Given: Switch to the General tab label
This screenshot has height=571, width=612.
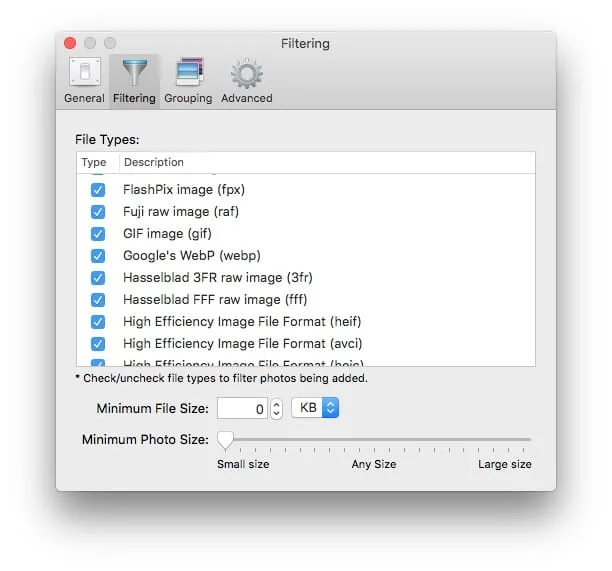Looking at the screenshot, I should (84, 98).
